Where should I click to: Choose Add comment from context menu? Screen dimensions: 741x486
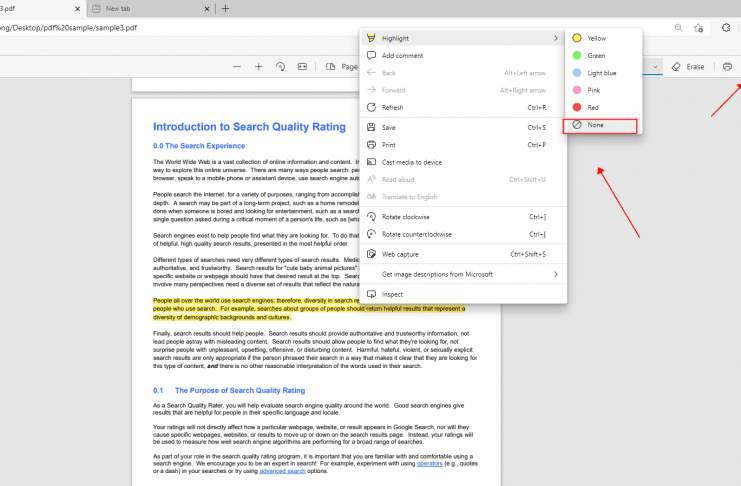tap(463, 55)
